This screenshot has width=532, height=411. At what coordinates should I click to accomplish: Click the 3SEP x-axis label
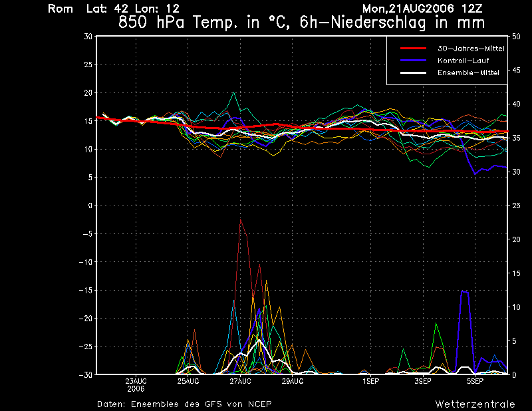(422, 381)
